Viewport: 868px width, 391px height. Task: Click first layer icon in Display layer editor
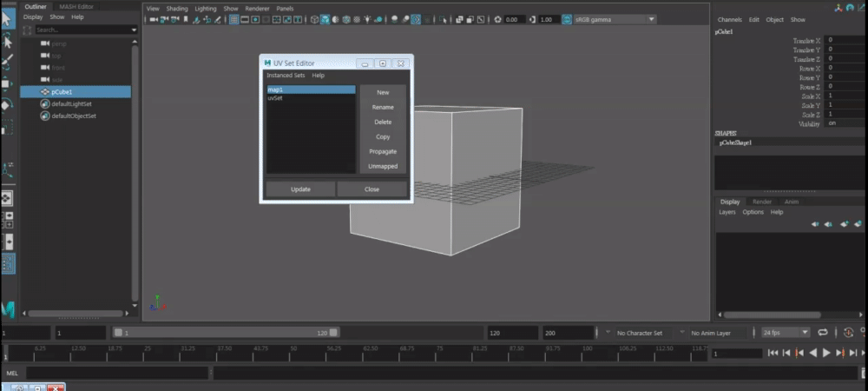coord(815,224)
